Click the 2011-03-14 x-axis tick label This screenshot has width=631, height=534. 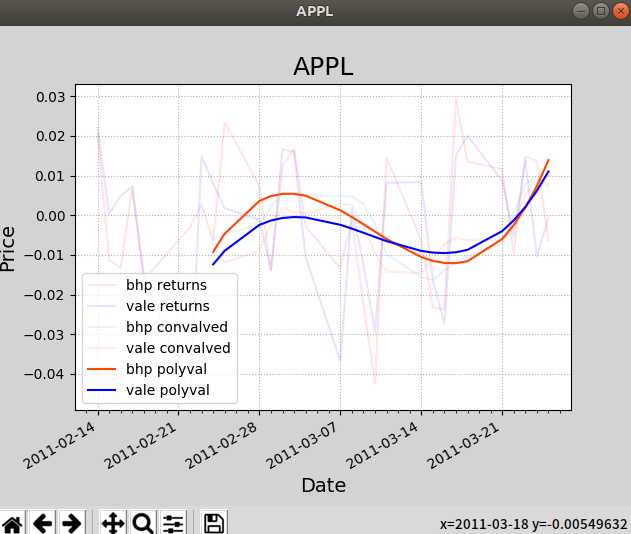click(383, 446)
